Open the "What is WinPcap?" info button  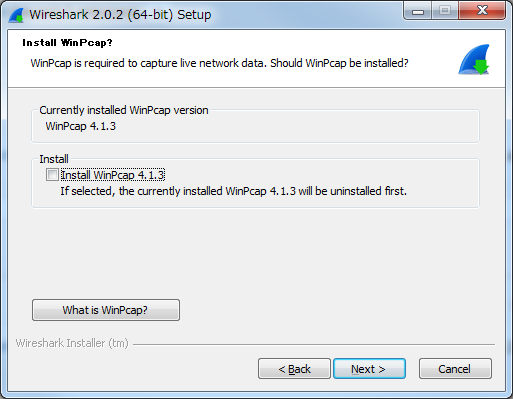click(x=106, y=310)
